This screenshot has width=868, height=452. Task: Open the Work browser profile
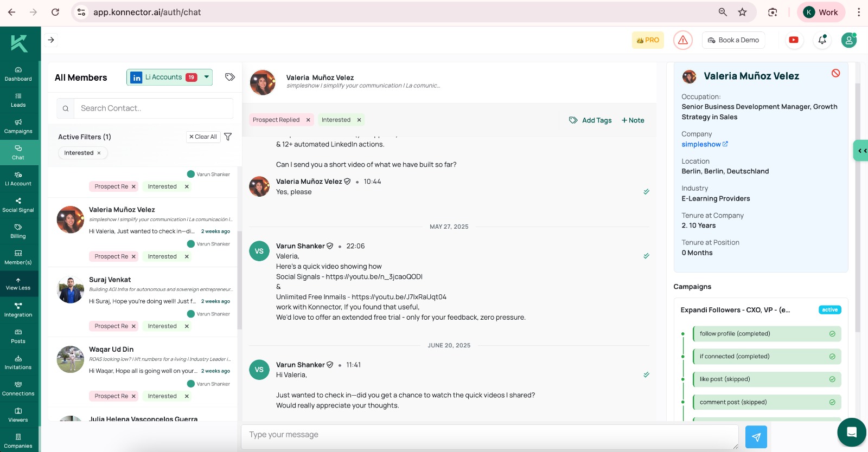coord(821,12)
